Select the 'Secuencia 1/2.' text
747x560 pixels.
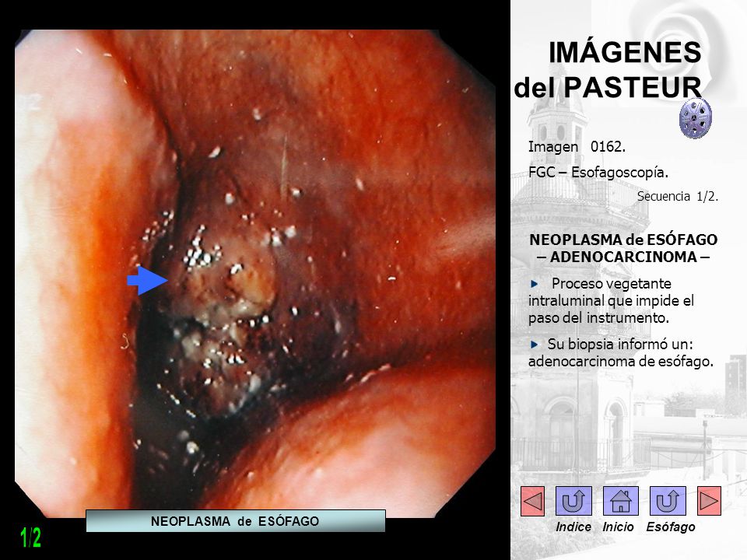pyautogui.click(x=678, y=196)
